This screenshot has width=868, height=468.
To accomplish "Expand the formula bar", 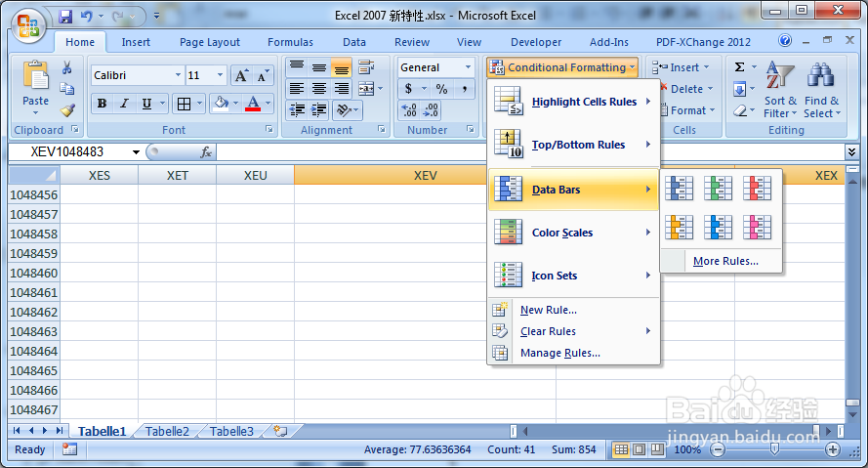I will (851, 151).
